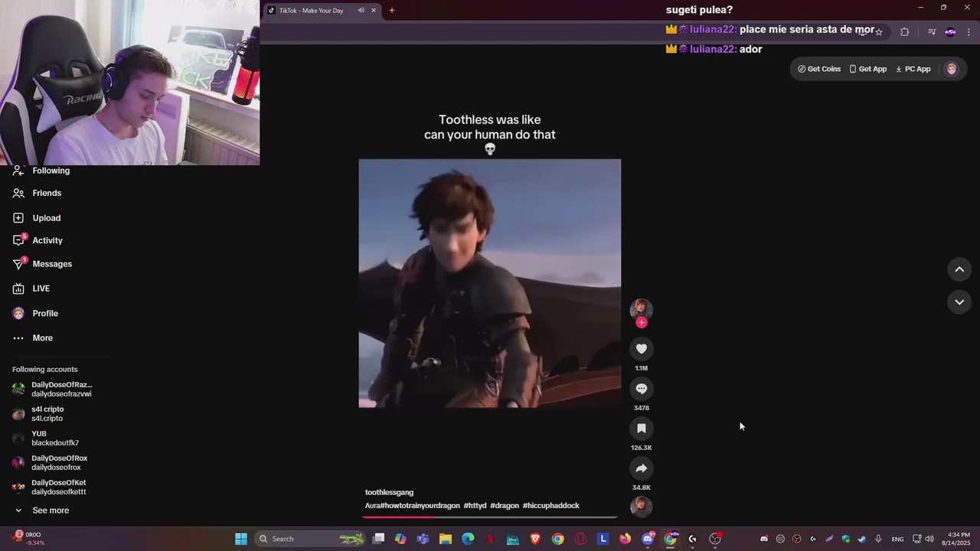Viewport: 980px width, 551px height.
Task: Seek on the video progress bar
Action: pos(490,517)
